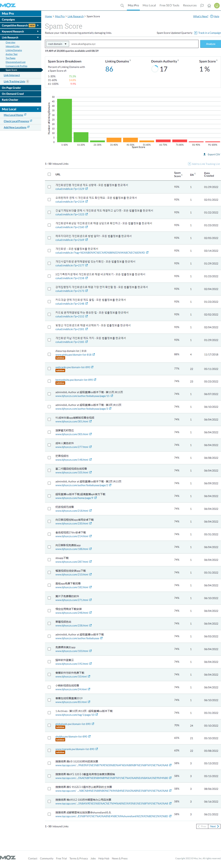Click the Export CSV download icon
This screenshot has height=868, width=221.
pyautogui.click(x=205, y=154)
